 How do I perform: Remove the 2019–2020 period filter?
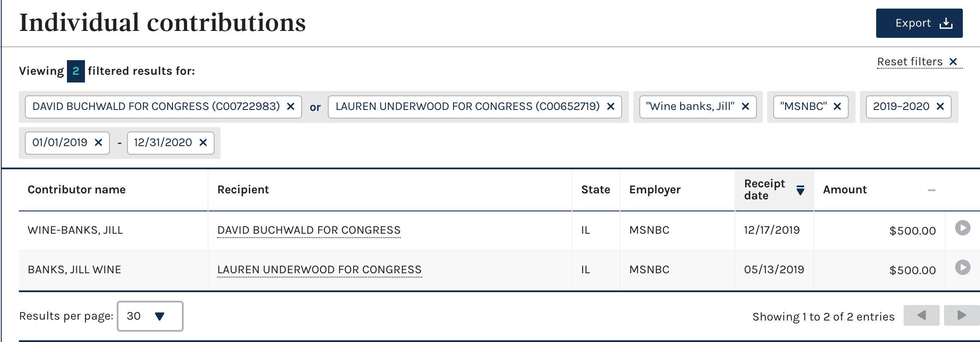tap(940, 107)
